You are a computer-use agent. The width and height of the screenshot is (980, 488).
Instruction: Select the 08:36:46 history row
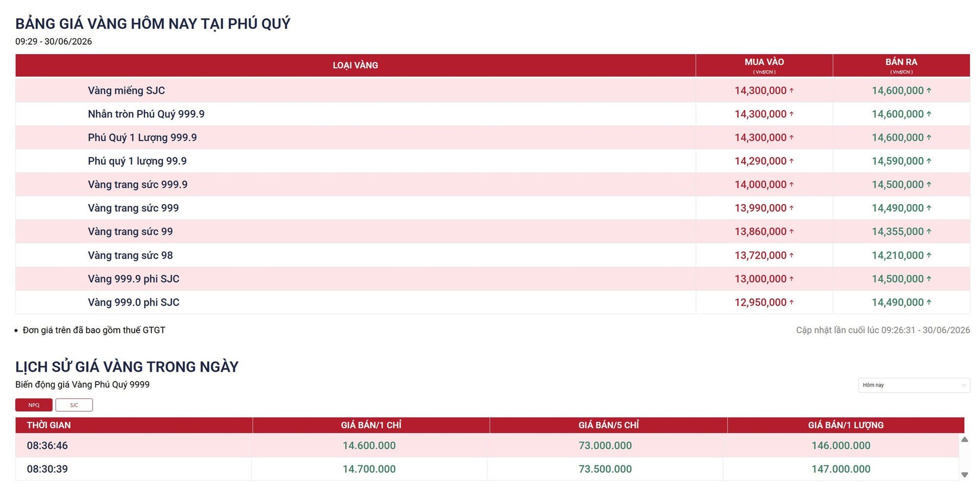pos(487,445)
